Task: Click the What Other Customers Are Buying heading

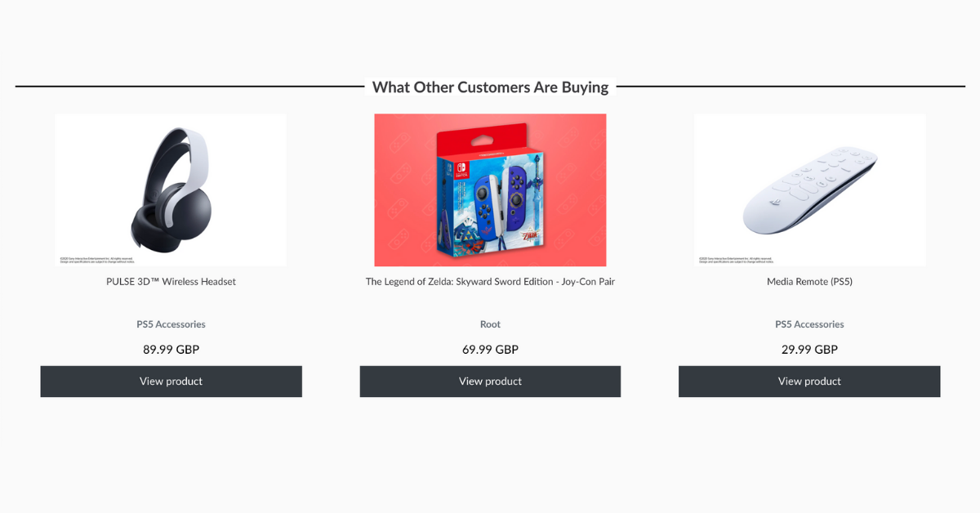Action: [490, 87]
